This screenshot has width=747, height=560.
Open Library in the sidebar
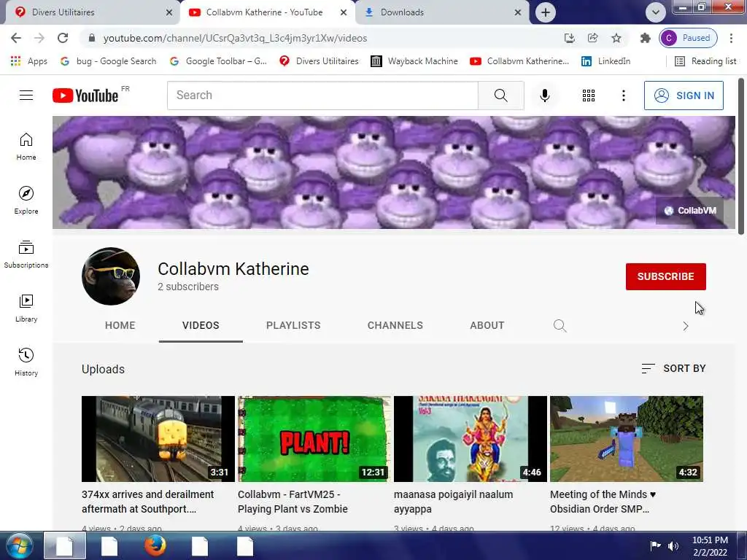pyautogui.click(x=26, y=308)
